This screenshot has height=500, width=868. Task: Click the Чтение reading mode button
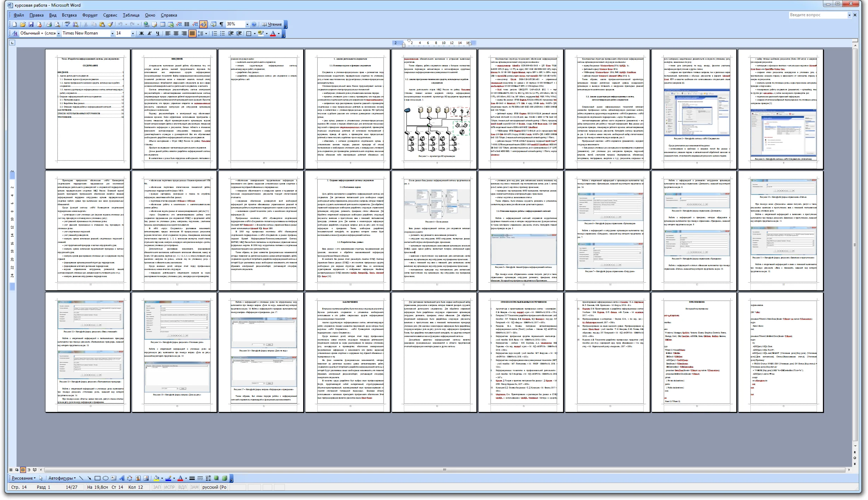pos(272,24)
